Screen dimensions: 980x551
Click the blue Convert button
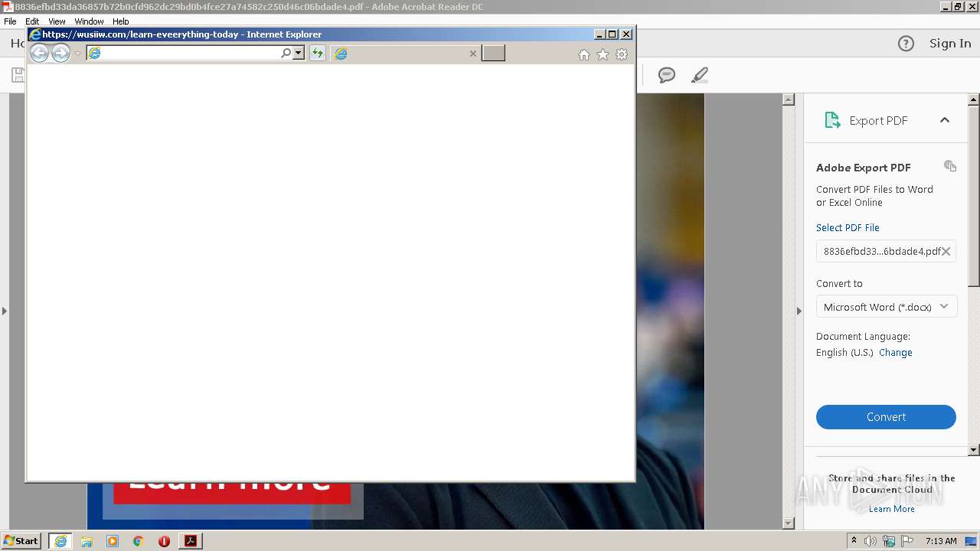click(x=886, y=417)
